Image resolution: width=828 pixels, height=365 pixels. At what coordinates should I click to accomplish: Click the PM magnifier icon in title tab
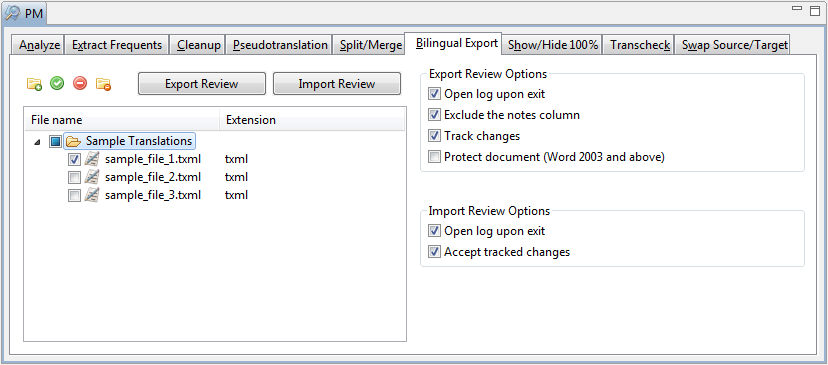point(12,12)
